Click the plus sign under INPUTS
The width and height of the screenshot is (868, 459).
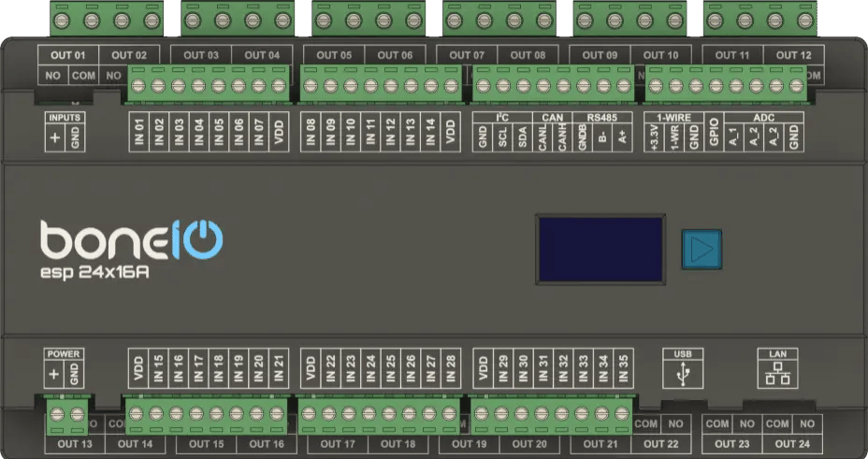click(x=54, y=138)
